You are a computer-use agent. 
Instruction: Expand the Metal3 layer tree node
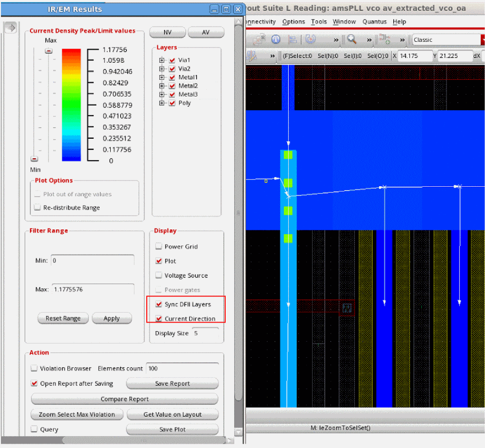(162, 95)
